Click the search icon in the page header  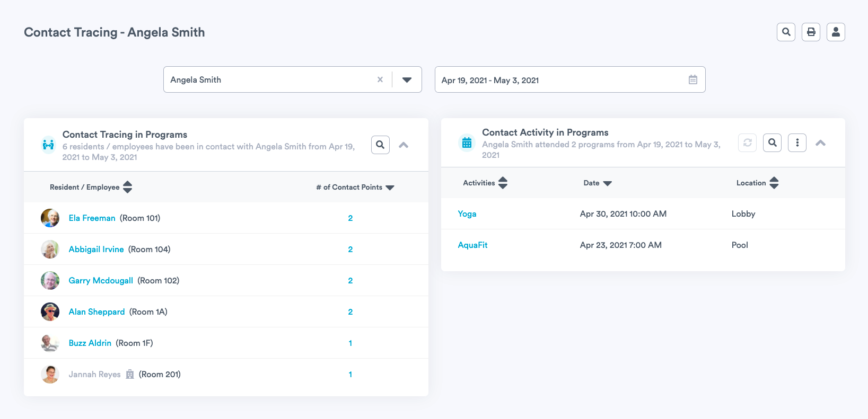click(786, 32)
